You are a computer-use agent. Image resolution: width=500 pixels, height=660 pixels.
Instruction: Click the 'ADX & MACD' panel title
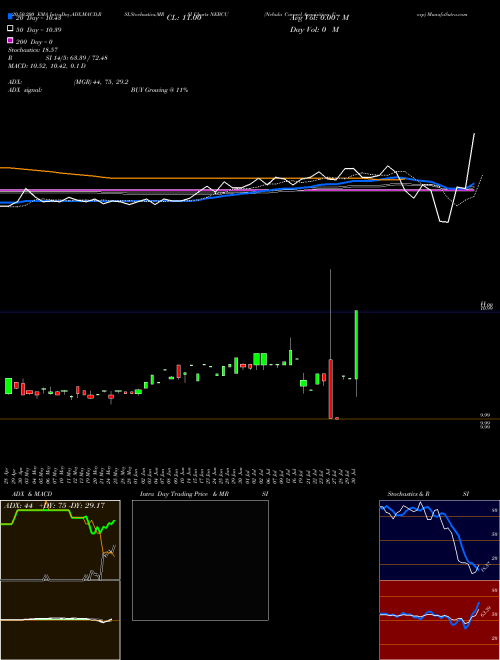coord(32,494)
